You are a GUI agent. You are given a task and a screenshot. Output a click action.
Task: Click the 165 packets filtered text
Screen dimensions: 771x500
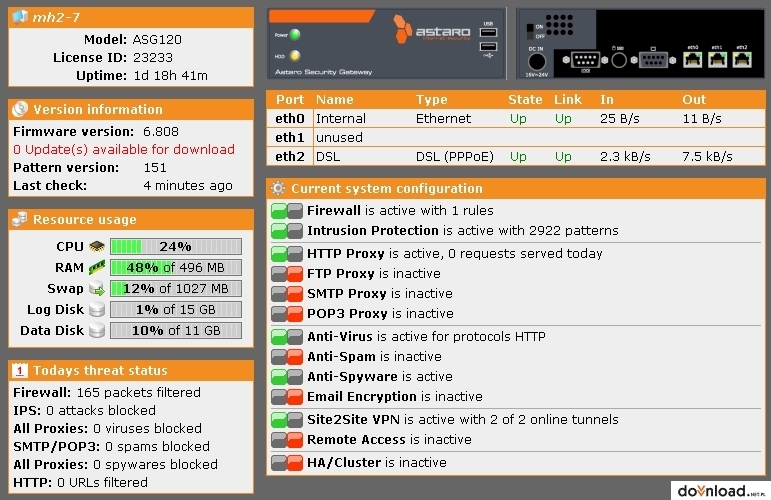tap(139, 392)
